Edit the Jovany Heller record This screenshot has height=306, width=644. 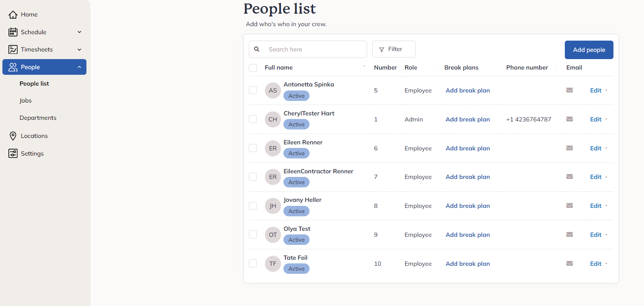[596, 206]
